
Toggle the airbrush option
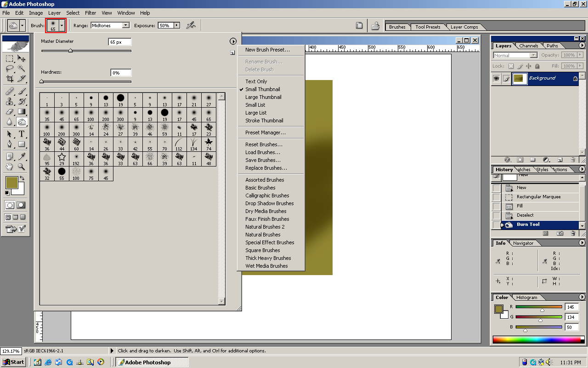pyautogui.click(x=191, y=25)
